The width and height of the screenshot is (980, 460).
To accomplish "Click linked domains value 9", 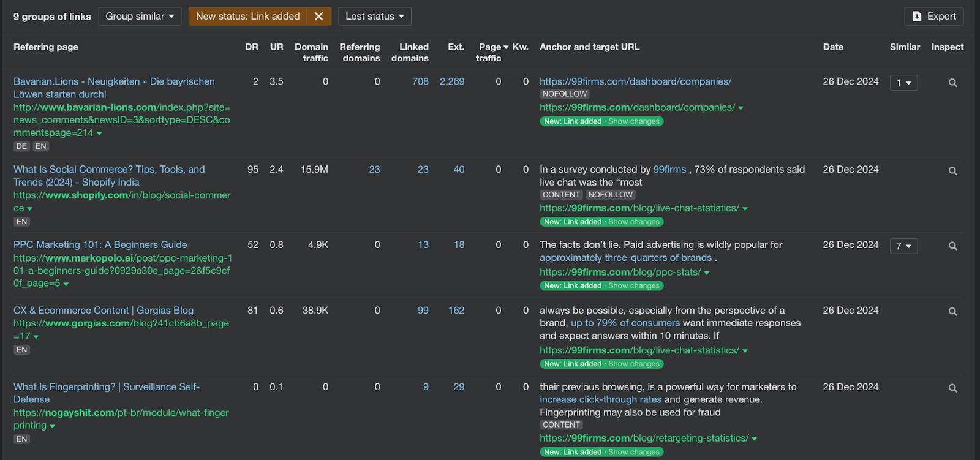I will (426, 387).
